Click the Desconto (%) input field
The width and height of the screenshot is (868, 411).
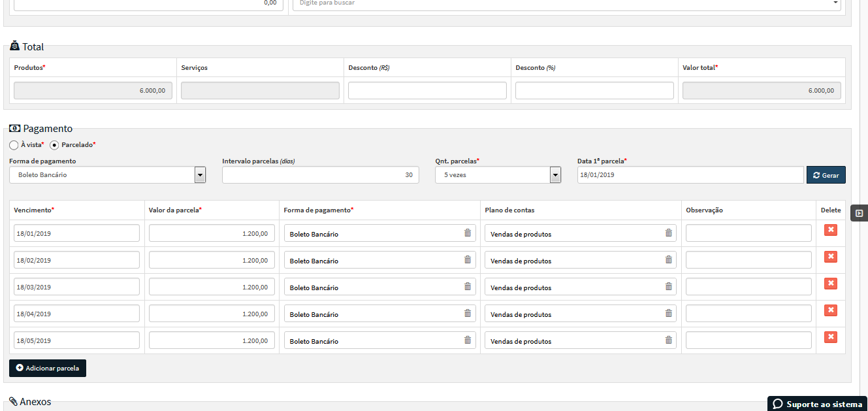pyautogui.click(x=594, y=91)
